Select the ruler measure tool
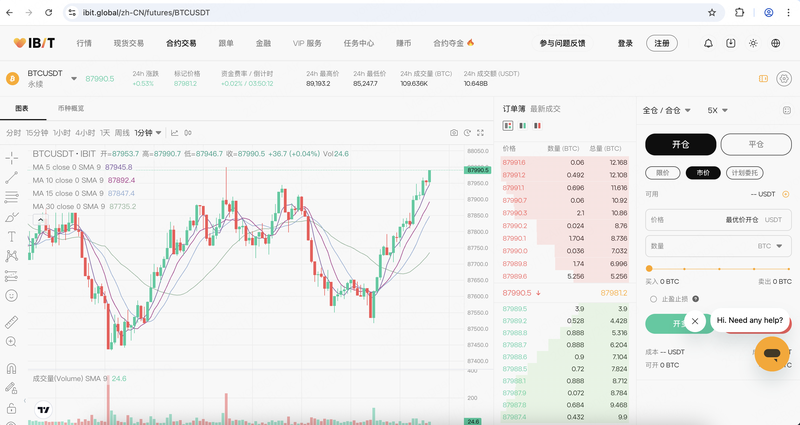The image size is (800, 425). pos(11,322)
